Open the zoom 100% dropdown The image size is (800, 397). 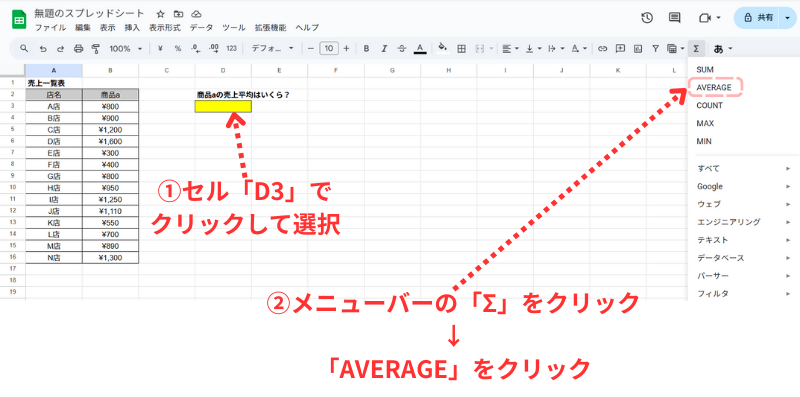pyautogui.click(x=126, y=48)
